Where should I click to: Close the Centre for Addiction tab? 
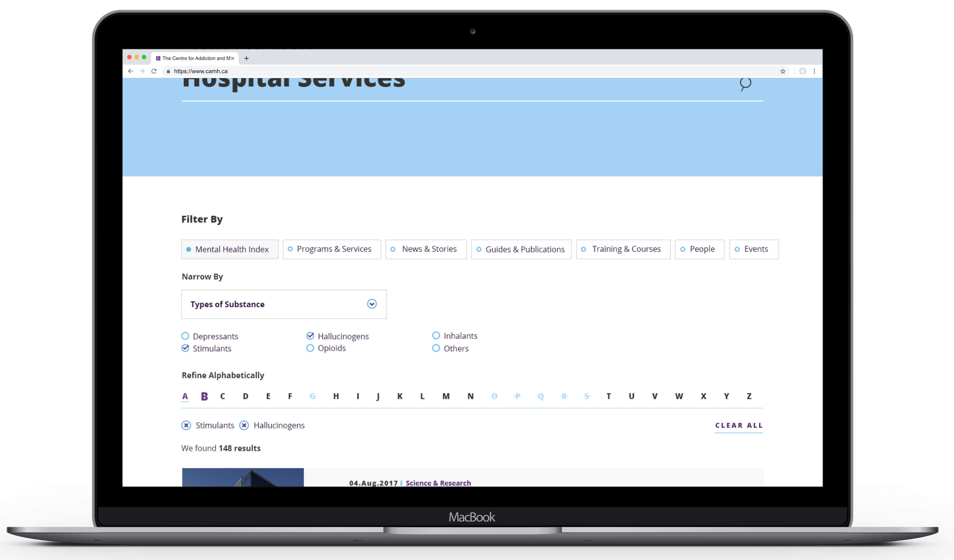pos(232,58)
